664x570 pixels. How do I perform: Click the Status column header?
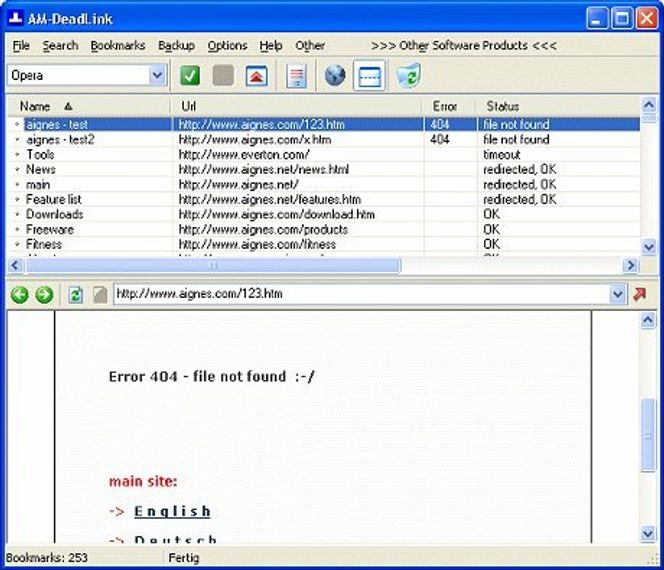(x=558, y=106)
